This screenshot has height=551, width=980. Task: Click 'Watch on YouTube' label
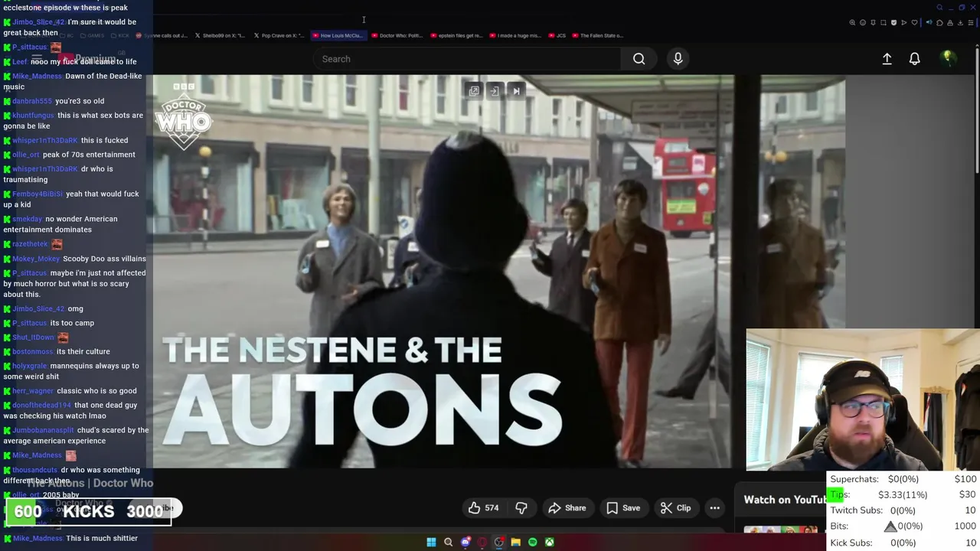(x=785, y=500)
